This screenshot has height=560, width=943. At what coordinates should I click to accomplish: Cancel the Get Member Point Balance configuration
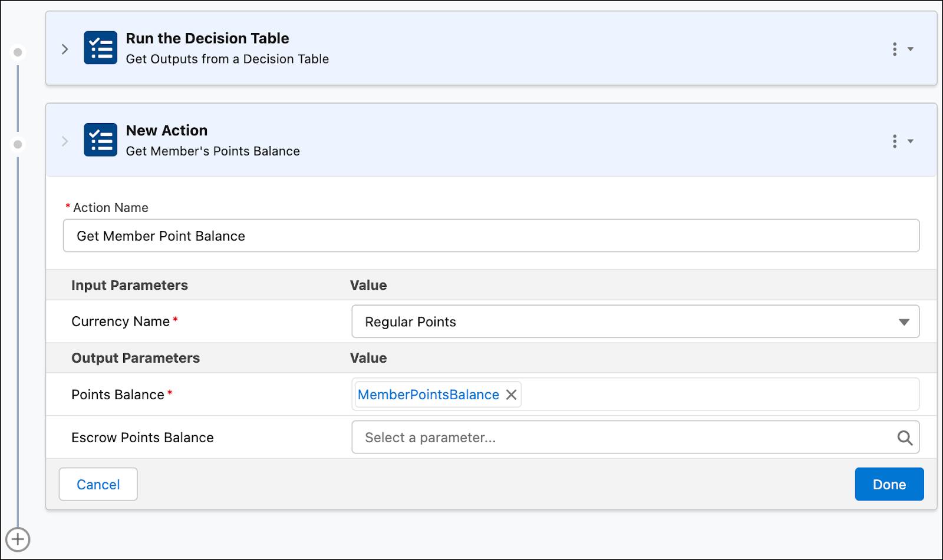(98, 484)
